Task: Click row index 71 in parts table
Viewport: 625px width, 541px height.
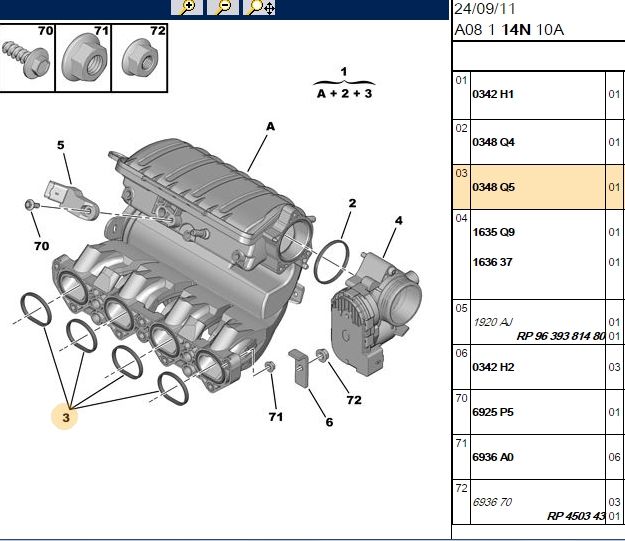Action: (461, 443)
